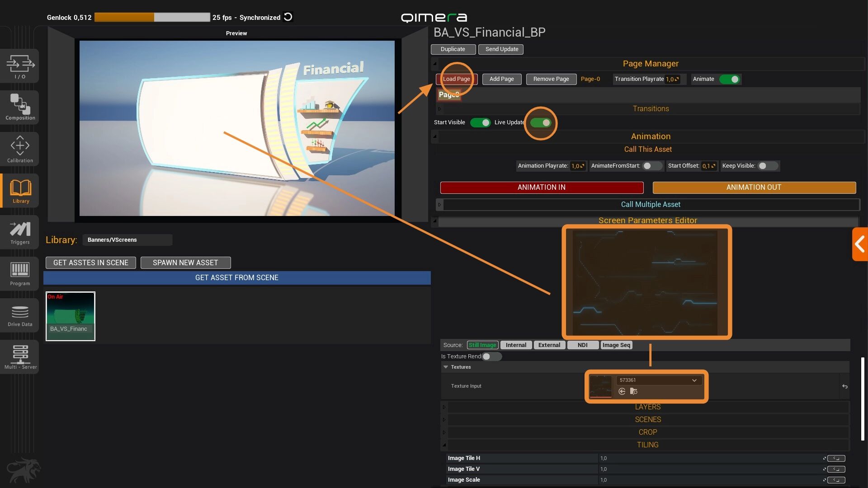Open the Multi-Server panel

(20, 357)
